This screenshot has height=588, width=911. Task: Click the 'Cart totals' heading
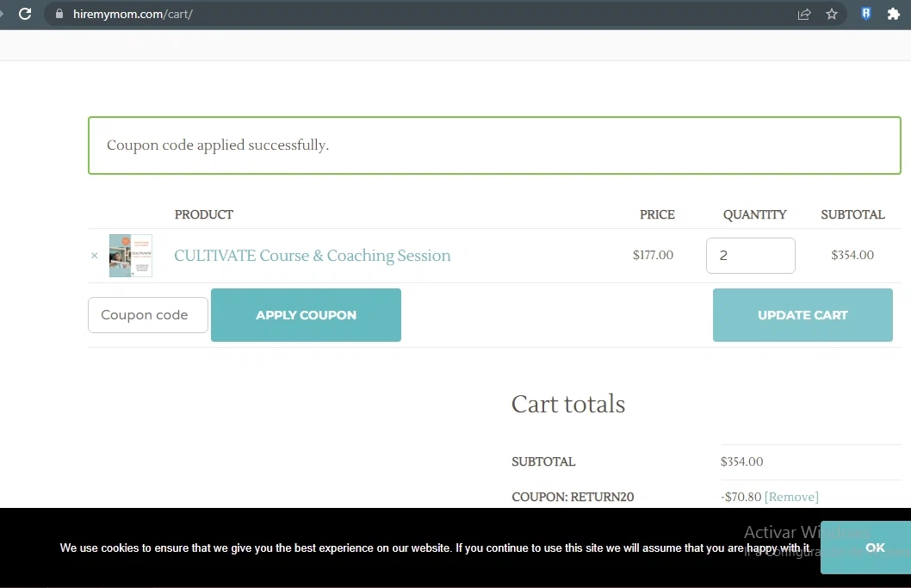point(568,404)
